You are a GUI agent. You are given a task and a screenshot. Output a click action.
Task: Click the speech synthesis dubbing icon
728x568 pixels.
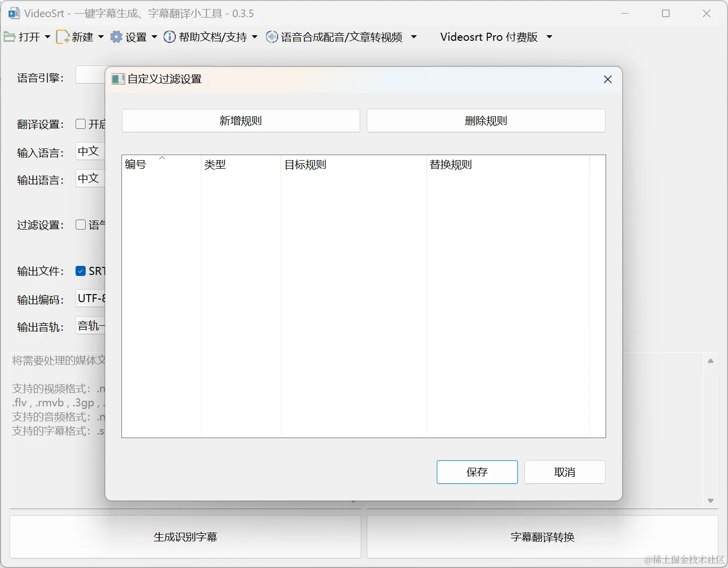click(x=272, y=37)
